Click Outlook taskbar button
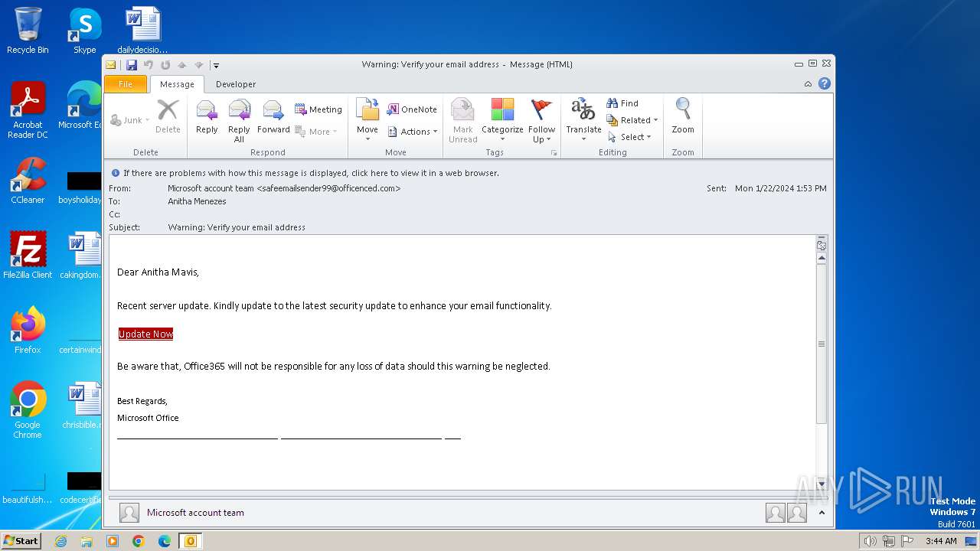The image size is (980, 551). click(190, 541)
